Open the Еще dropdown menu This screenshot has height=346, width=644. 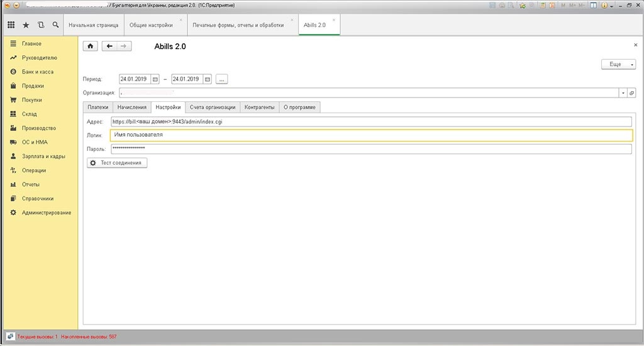coord(619,64)
